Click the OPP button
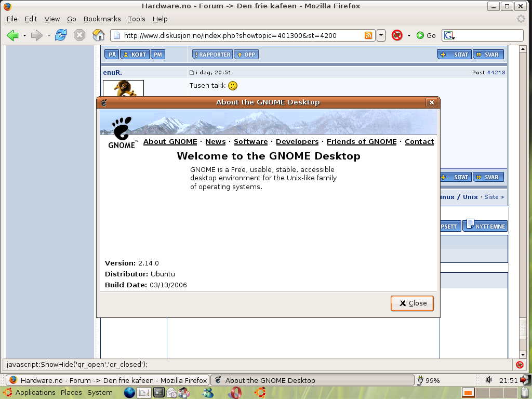 [x=246, y=54]
